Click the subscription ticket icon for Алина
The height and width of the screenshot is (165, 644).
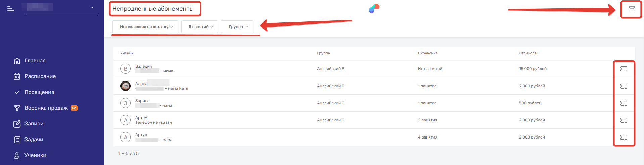(624, 86)
